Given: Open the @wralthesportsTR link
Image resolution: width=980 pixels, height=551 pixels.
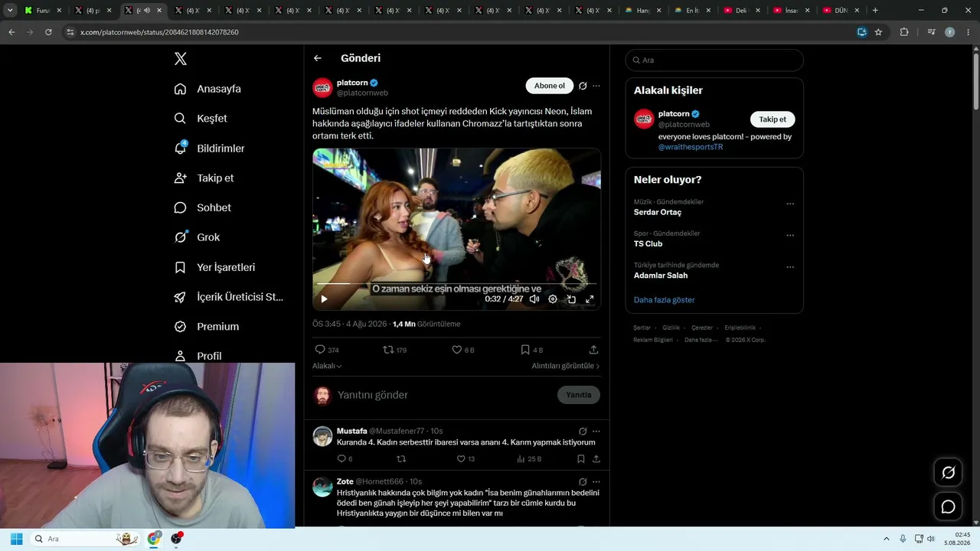Looking at the screenshot, I should pos(691,147).
